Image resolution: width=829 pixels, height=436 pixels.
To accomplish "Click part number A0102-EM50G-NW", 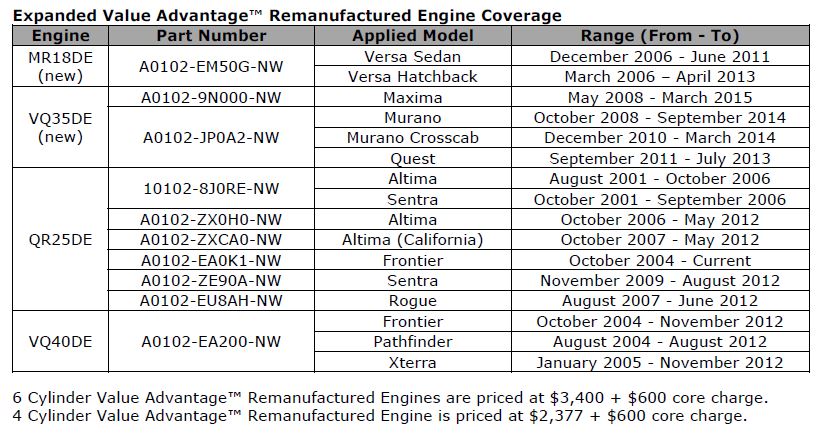I will click(211, 66).
